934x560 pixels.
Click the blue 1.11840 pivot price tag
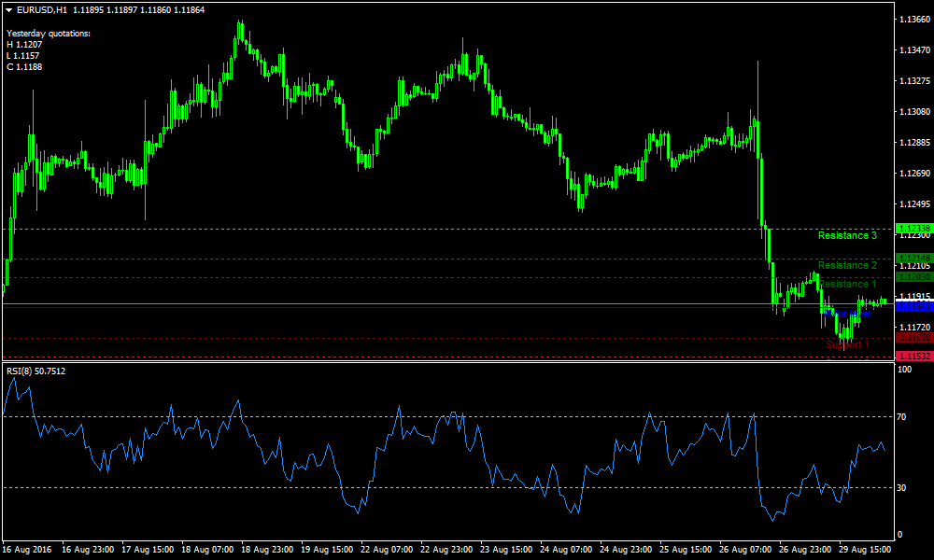[913, 306]
